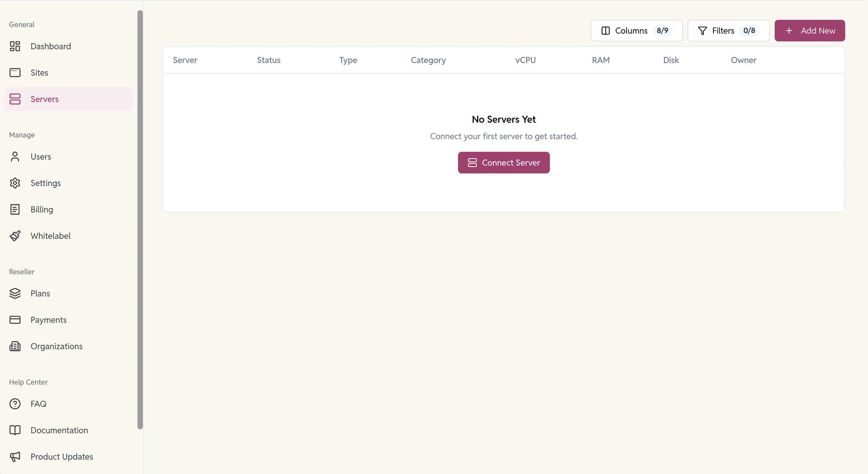This screenshot has height=474, width=868.
Task: Click the Status column header
Action: (269, 60)
